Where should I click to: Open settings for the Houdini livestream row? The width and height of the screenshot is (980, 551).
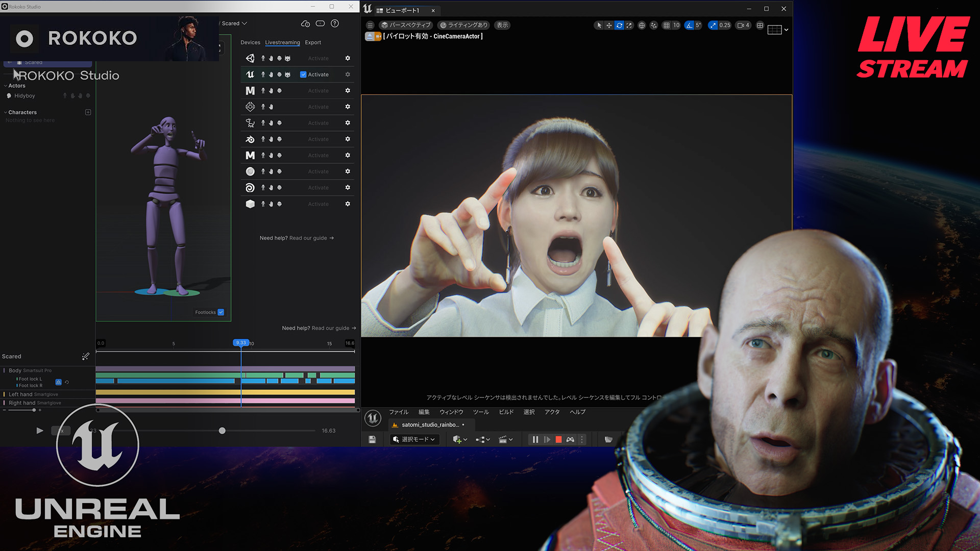tap(348, 188)
